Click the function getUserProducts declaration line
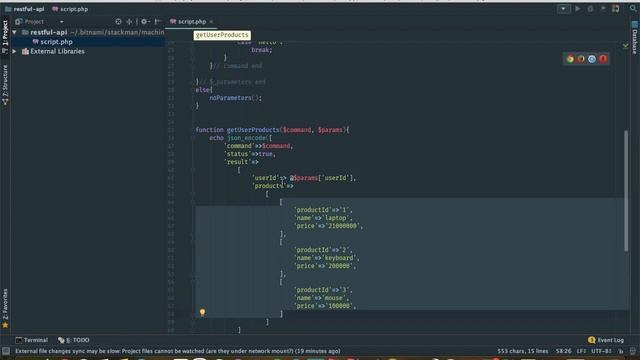 272,130
